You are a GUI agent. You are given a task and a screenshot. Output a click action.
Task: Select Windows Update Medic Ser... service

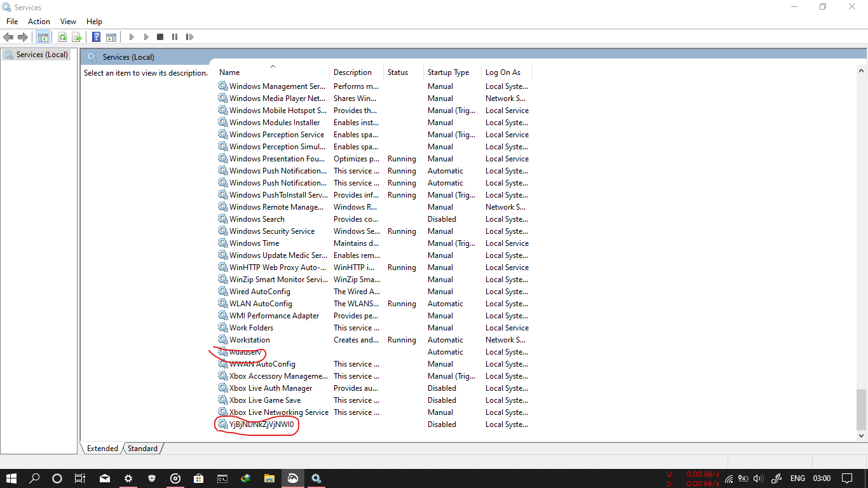(x=374, y=255)
